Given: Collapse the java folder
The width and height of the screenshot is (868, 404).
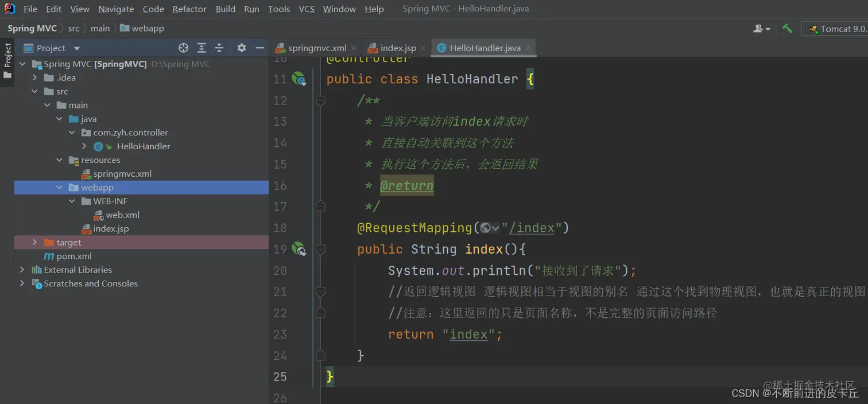Looking at the screenshot, I should tap(60, 119).
